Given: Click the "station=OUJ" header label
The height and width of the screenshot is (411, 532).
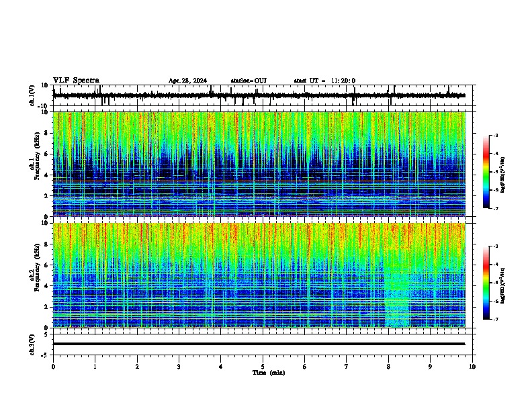Looking at the screenshot, I should click(249, 81).
